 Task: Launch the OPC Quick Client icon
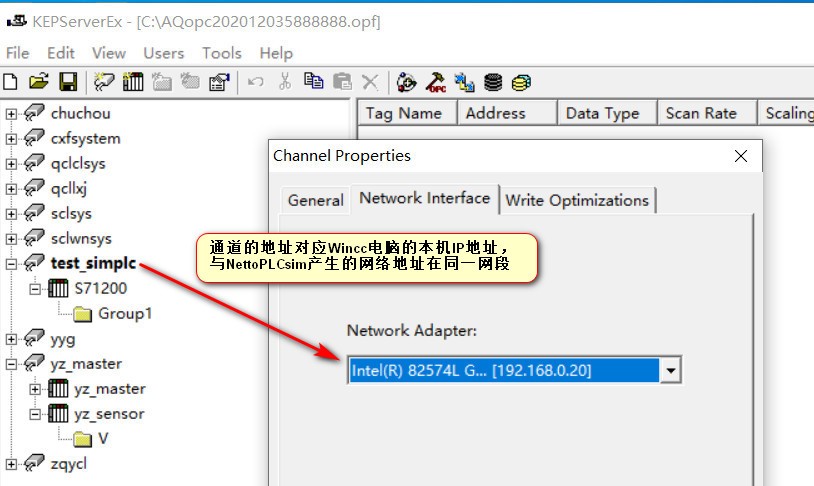tap(435, 82)
